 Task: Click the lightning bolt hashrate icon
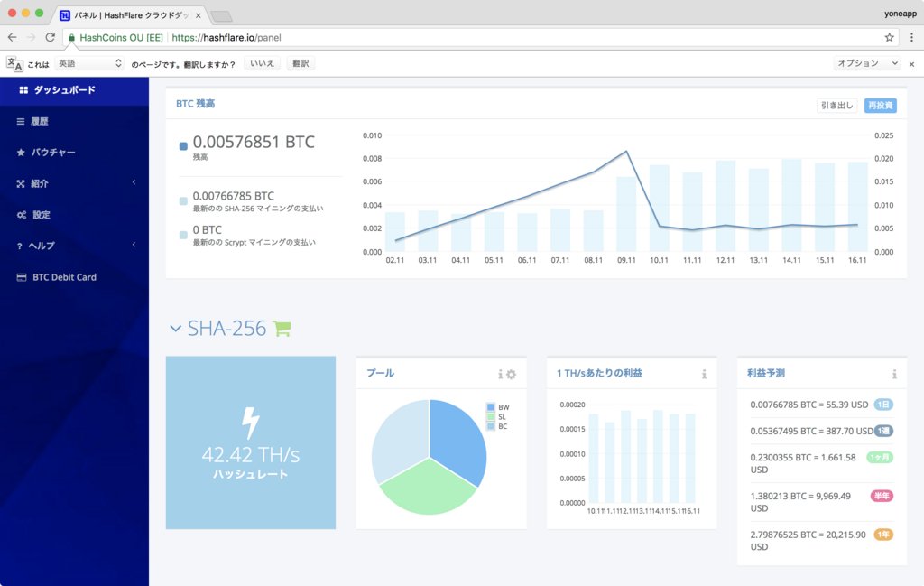point(251,423)
